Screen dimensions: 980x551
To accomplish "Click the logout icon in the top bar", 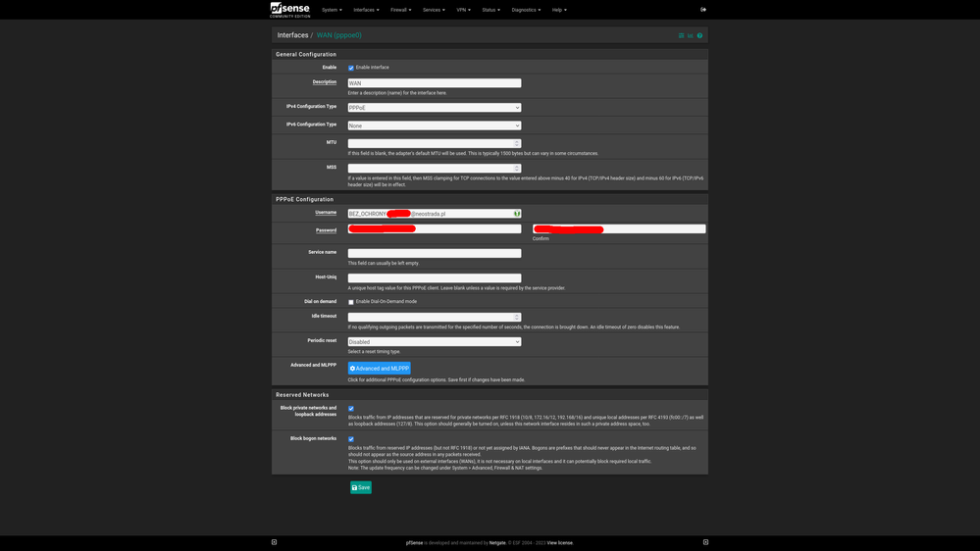I will coord(703,10).
